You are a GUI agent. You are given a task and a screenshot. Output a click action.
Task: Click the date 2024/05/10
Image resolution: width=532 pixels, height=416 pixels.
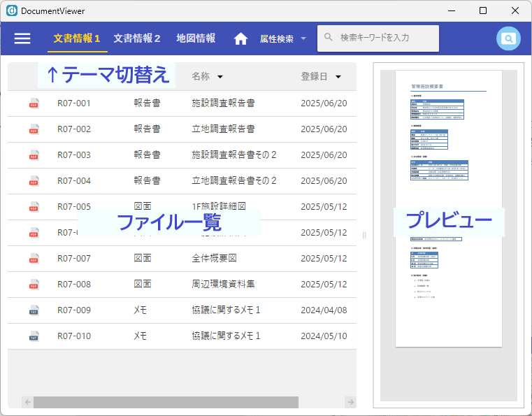click(x=324, y=336)
